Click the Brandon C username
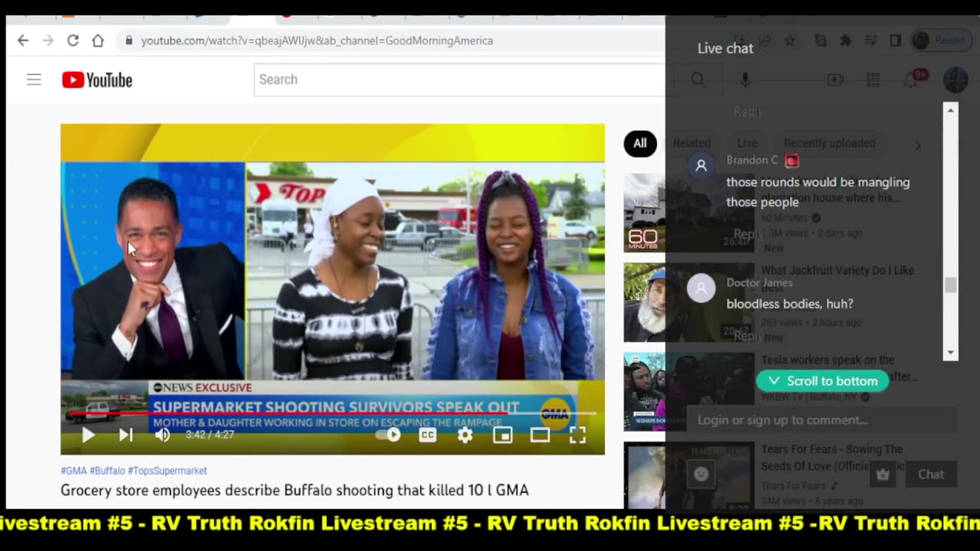The height and width of the screenshot is (551, 980). coord(752,160)
